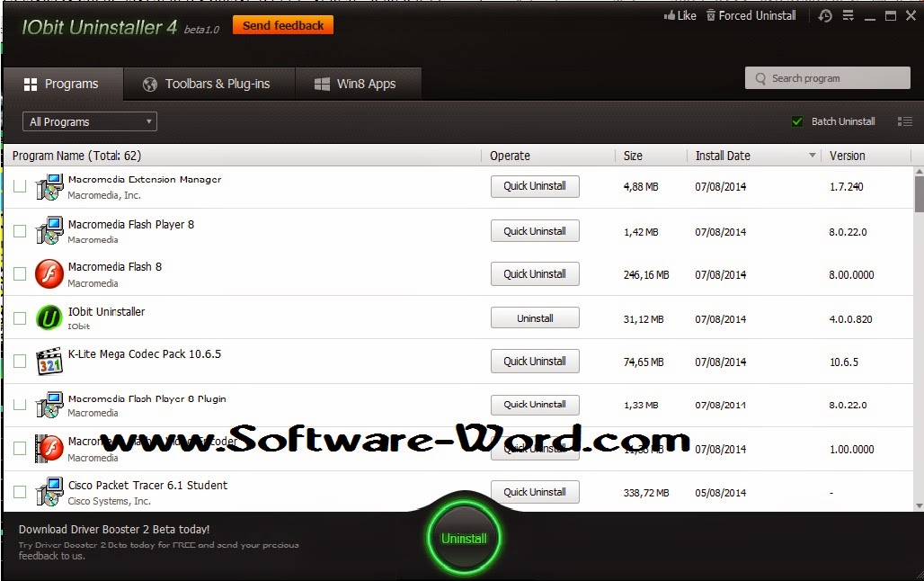Click Cisco Packet Tracer program icon
924x581 pixels.
point(49,493)
